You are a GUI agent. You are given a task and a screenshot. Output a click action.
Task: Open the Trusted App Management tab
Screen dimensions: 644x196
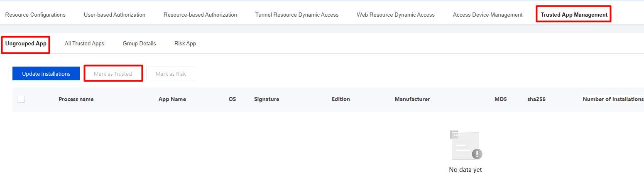click(x=574, y=15)
